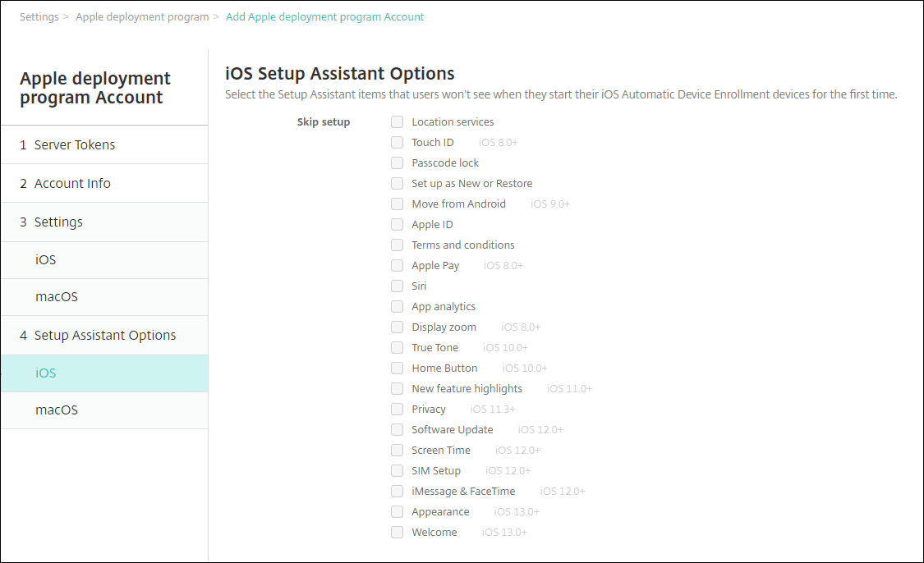Check the Apple ID skip checkbox
Screen dimensions: 924x563
click(x=398, y=225)
